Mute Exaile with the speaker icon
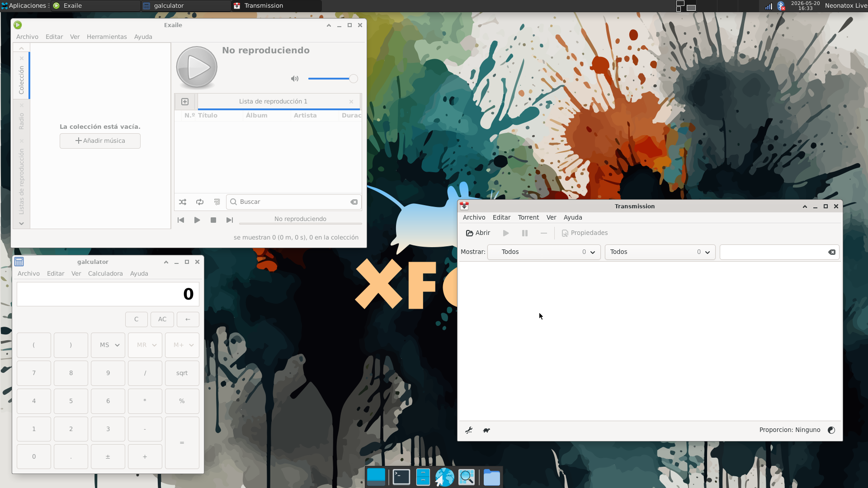868x488 pixels. (295, 79)
